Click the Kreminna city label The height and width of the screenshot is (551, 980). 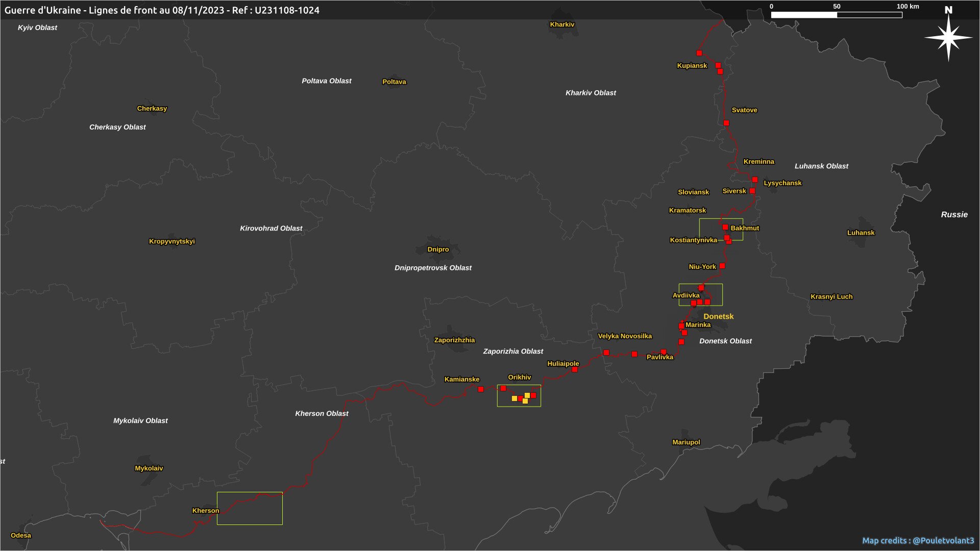point(759,161)
